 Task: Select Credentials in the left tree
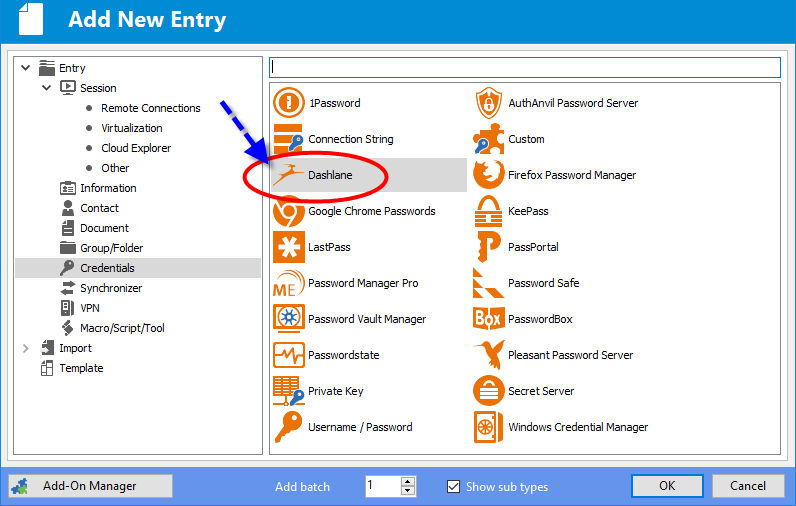[x=107, y=268]
